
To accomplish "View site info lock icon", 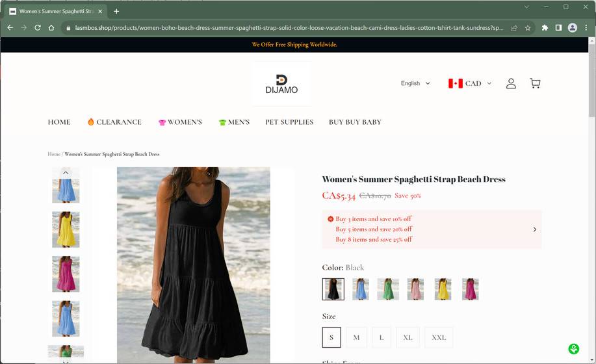I will 68,28.
